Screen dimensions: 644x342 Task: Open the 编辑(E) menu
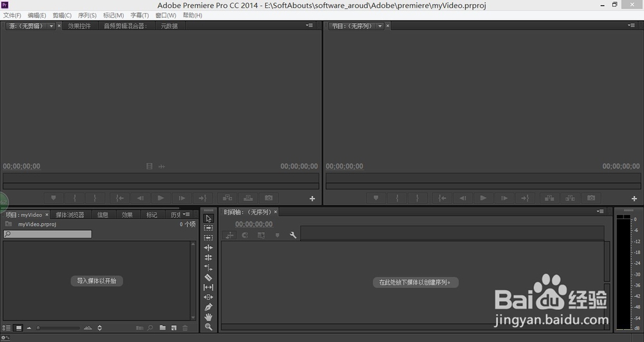[37, 15]
